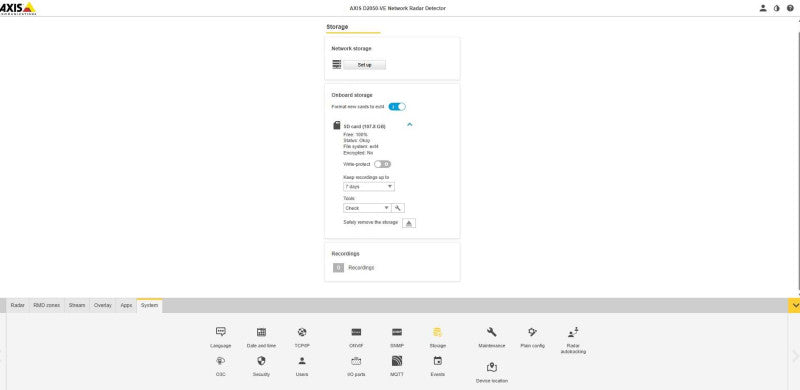This screenshot has width=800, height=390.
Task: Click the eject button to safely remove storage
Action: point(409,223)
